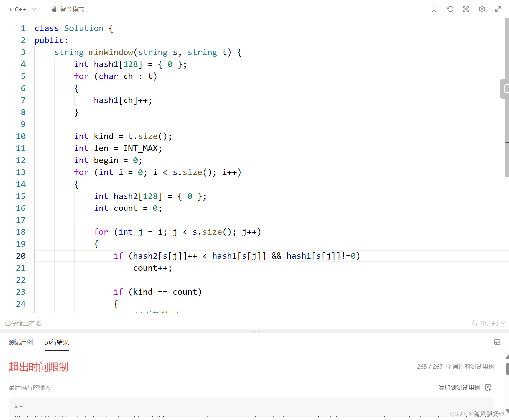Click 'int kind = t.size();' on line 10
509x420 pixels.
[123, 136]
